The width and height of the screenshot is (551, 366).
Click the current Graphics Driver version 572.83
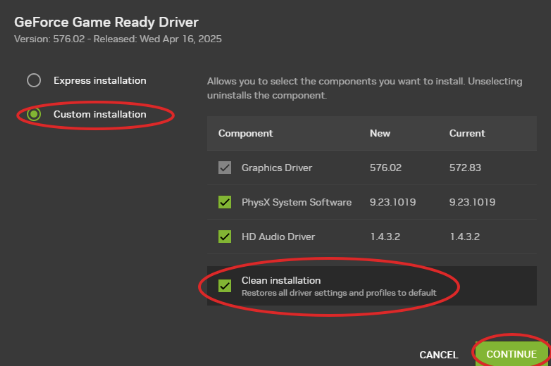point(465,168)
